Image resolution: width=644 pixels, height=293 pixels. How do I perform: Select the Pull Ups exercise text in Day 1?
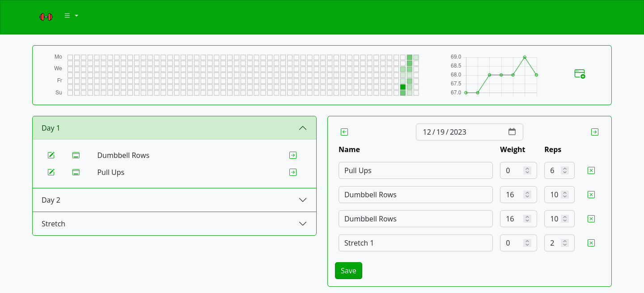pyautogui.click(x=111, y=172)
